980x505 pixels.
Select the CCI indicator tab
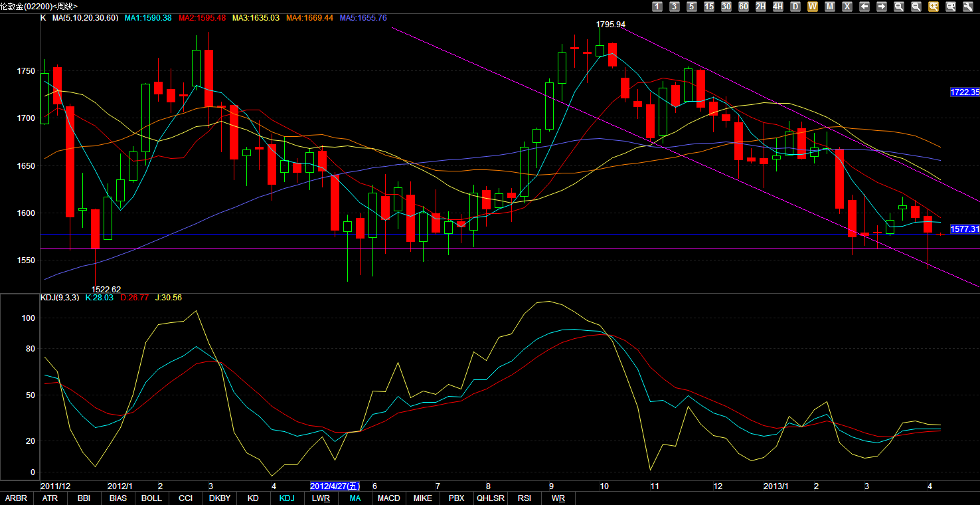(x=185, y=498)
